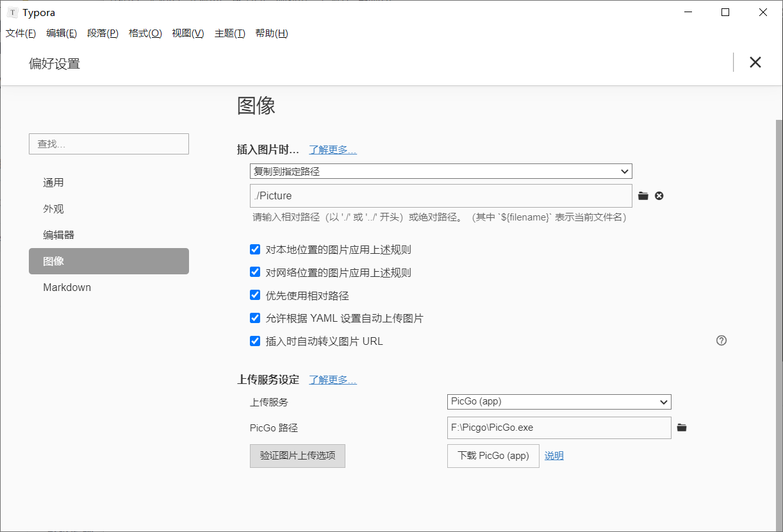This screenshot has height=532, width=783.
Task: Open 了解更多 link next to 插入图片时
Action: pyautogui.click(x=333, y=149)
